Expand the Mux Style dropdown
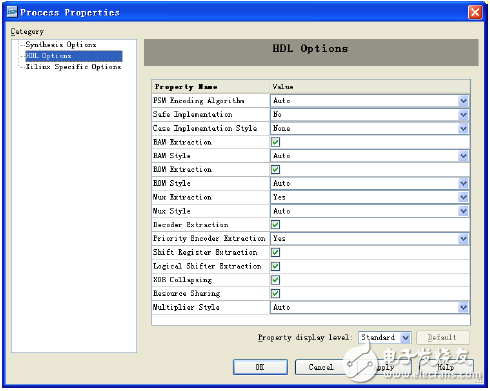The width and height of the screenshot is (490, 391). click(463, 211)
